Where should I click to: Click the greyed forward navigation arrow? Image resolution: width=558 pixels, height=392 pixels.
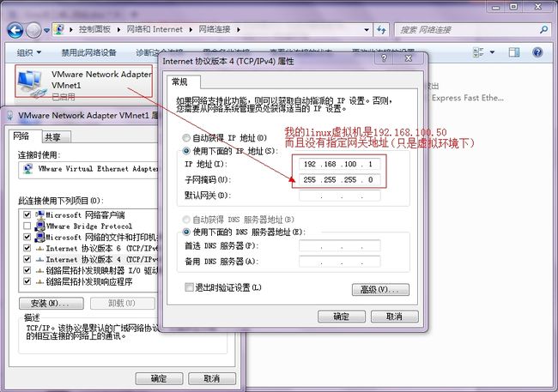pyautogui.click(x=33, y=30)
